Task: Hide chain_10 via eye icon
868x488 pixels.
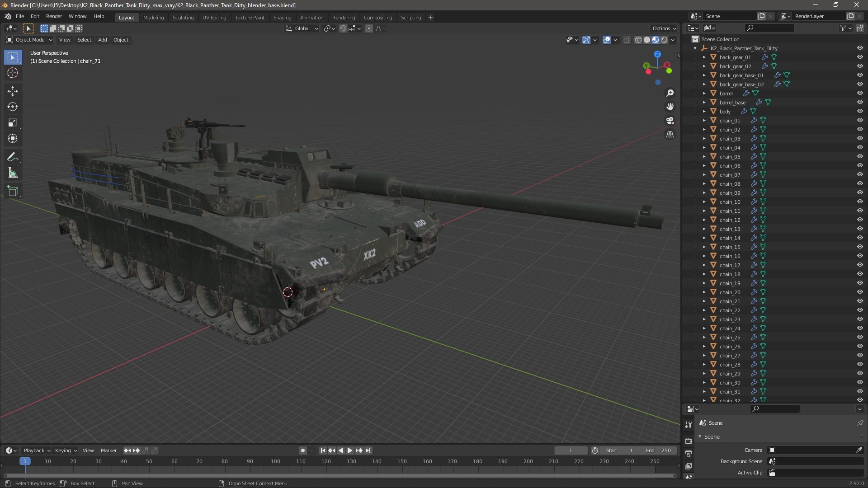Action: pyautogui.click(x=860, y=202)
